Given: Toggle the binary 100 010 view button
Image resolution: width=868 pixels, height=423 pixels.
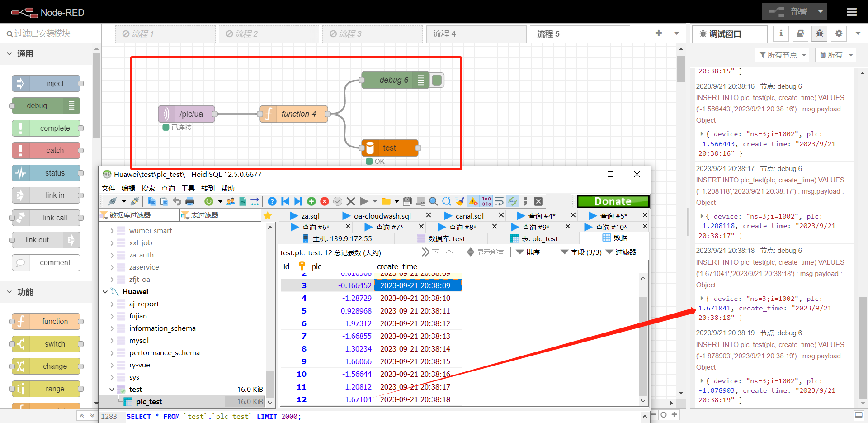Looking at the screenshot, I should pos(486,201).
